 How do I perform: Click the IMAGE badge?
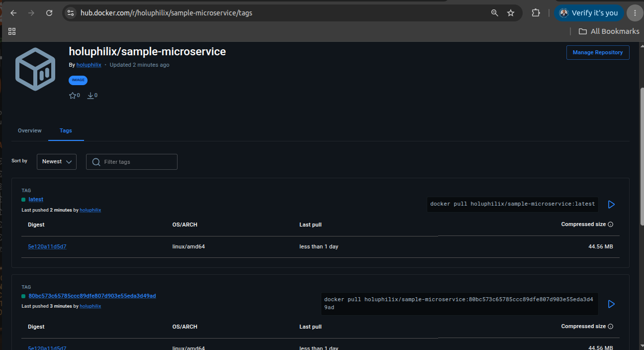[78, 80]
